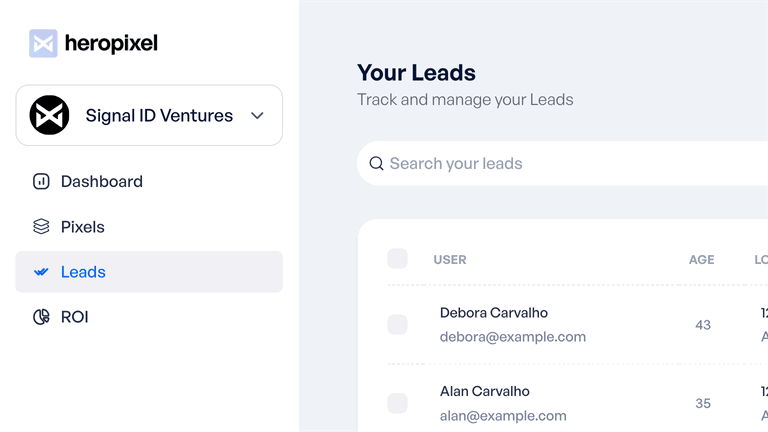Viewport: 768px width, 432px height.
Task: Click the Signal ID Ventures round avatar
Action: click(x=49, y=115)
